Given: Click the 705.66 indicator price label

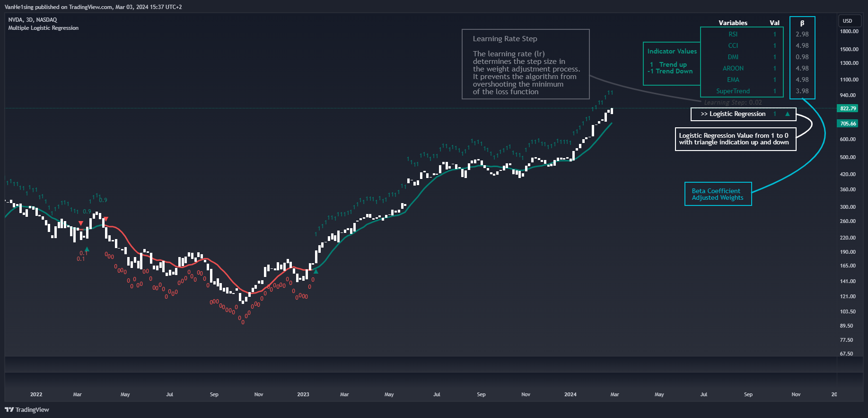Looking at the screenshot, I should pos(848,124).
